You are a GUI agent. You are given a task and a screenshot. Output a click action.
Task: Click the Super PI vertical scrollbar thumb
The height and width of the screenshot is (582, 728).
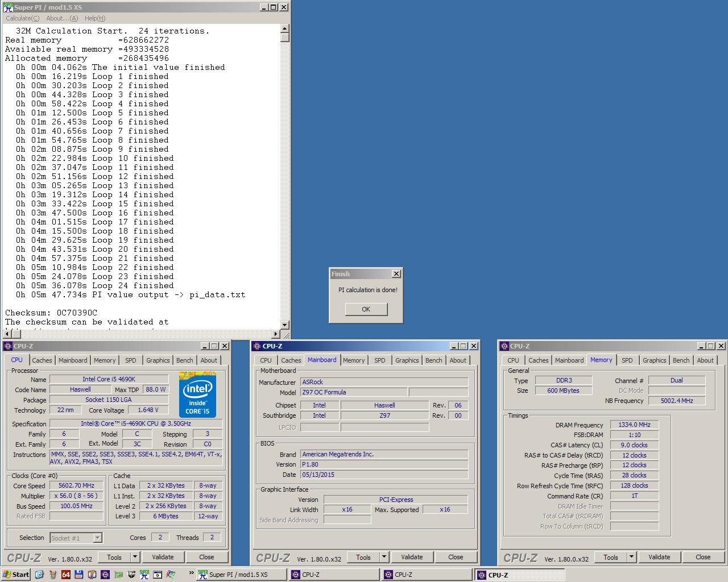pyautogui.click(x=285, y=38)
